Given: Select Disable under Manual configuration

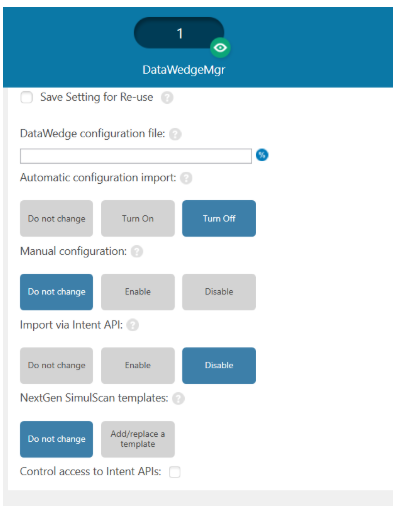Looking at the screenshot, I should click(219, 292).
